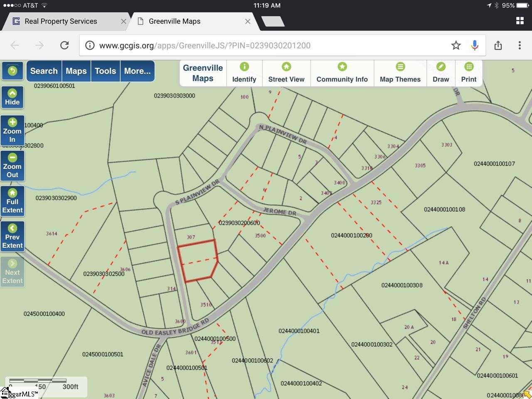Image resolution: width=532 pixels, height=399 pixels.
Task: Hide the side map controls
Action: click(12, 97)
